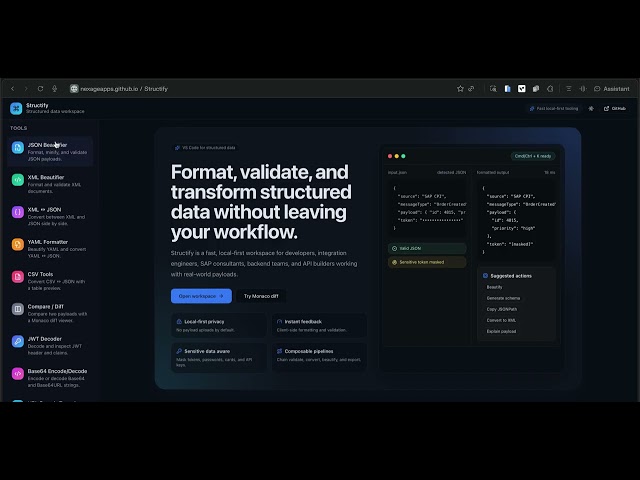The height and width of the screenshot is (480, 640).
Task: Click the Structify title text in the header
Action: (x=37, y=105)
